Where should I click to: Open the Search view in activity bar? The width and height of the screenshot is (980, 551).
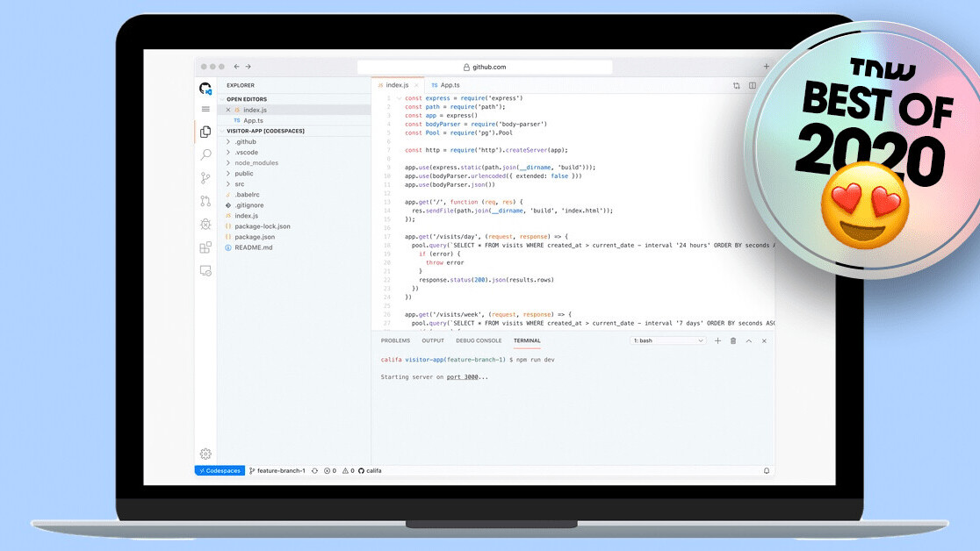[205, 155]
